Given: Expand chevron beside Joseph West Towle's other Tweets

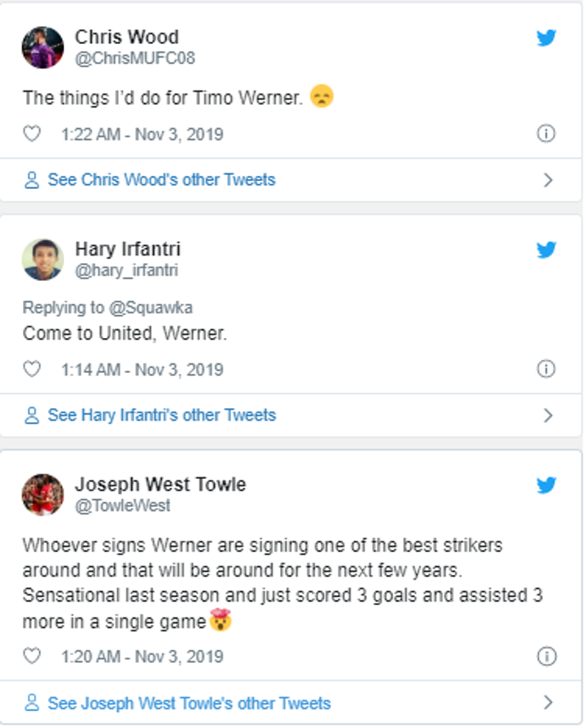Looking at the screenshot, I should point(549,703).
